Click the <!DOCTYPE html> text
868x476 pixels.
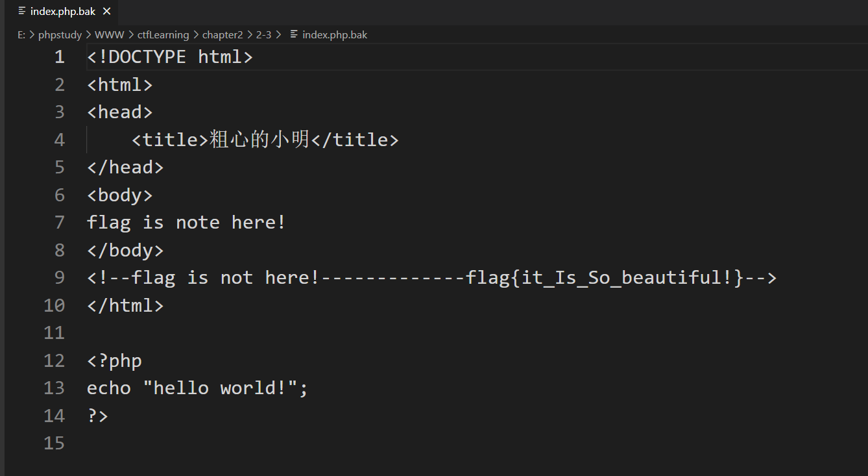coord(170,57)
